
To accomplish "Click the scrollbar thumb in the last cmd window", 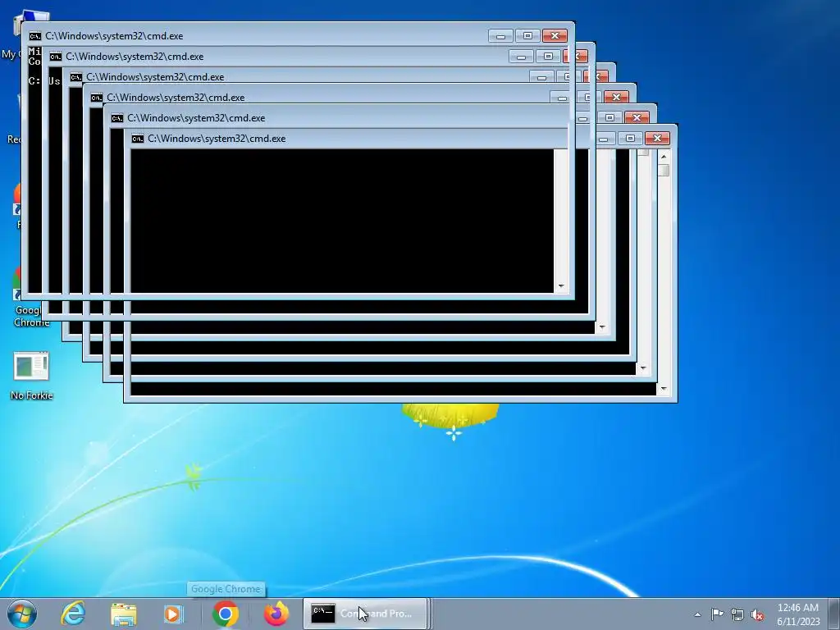I will 664,171.
